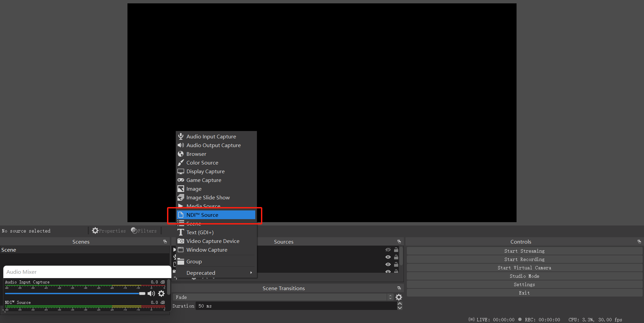Open Properties for the selected source
Screen dimensions: 644x323
tap(109, 231)
